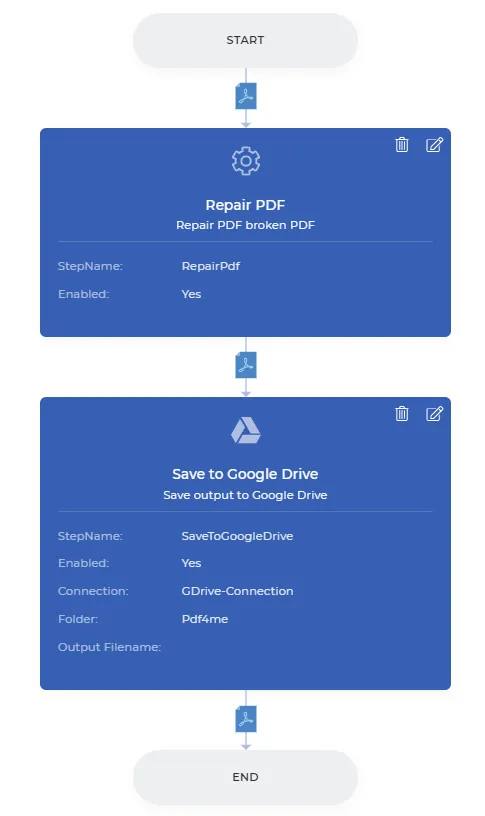Viewport: 485px width, 816px height.
Task: Click PDF file icon between the two steps
Action: (246, 365)
